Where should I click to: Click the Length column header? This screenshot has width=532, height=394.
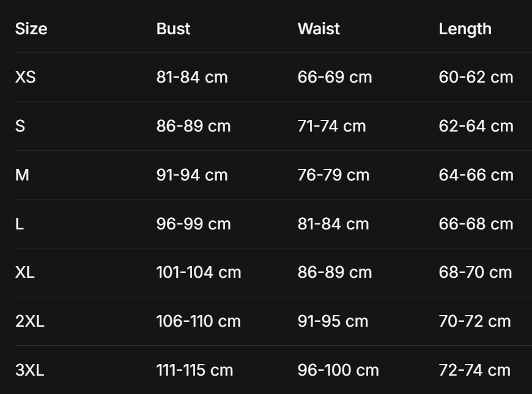[465, 29]
